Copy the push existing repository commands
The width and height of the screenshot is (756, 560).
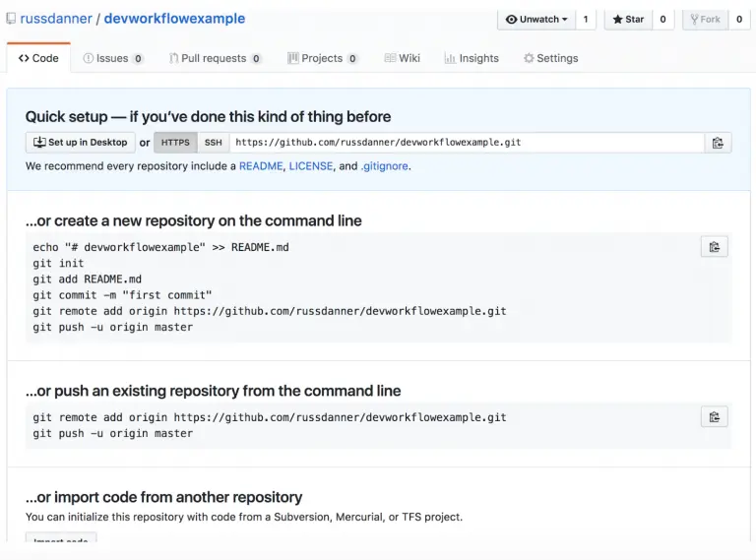pyautogui.click(x=714, y=417)
